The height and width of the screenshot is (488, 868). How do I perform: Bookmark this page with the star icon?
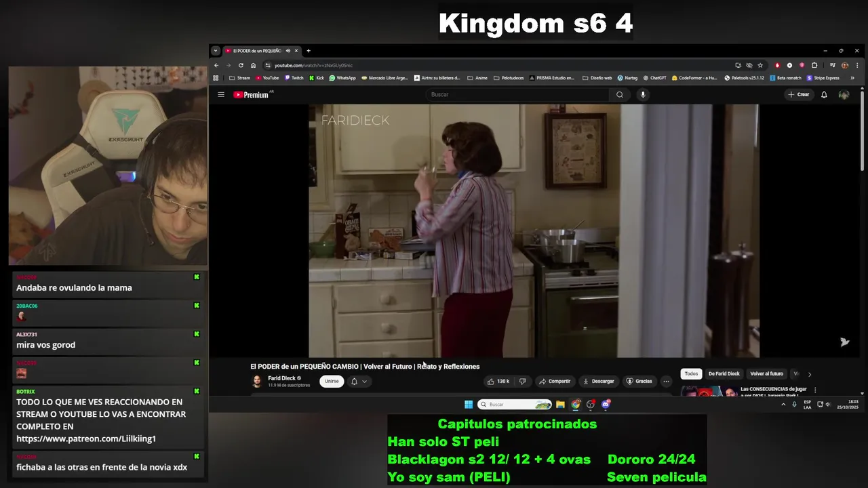[x=760, y=65]
